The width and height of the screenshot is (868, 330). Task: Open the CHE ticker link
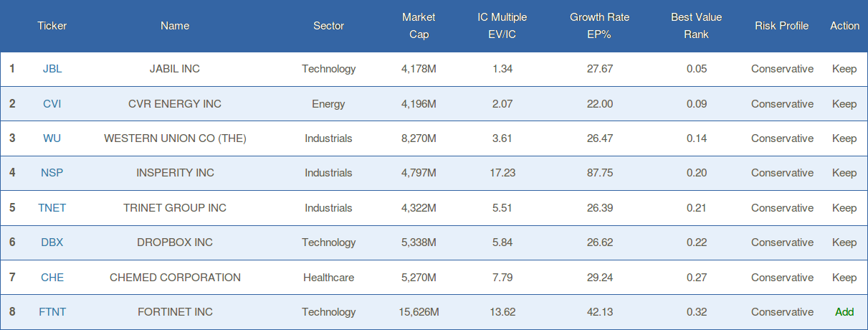[52, 278]
